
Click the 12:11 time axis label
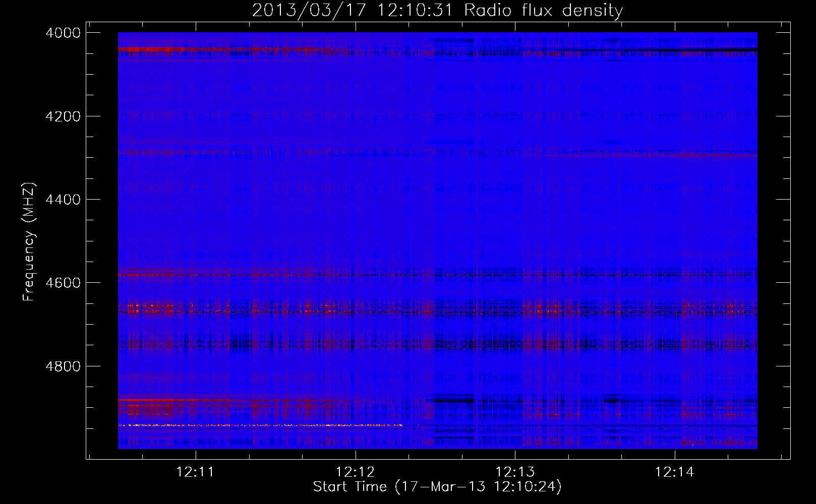click(195, 472)
